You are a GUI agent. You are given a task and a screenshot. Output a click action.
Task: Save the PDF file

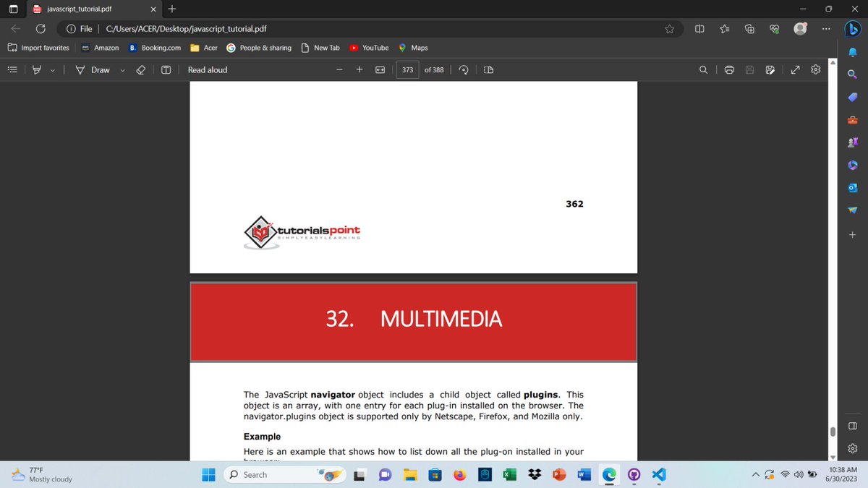click(x=750, y=70)
